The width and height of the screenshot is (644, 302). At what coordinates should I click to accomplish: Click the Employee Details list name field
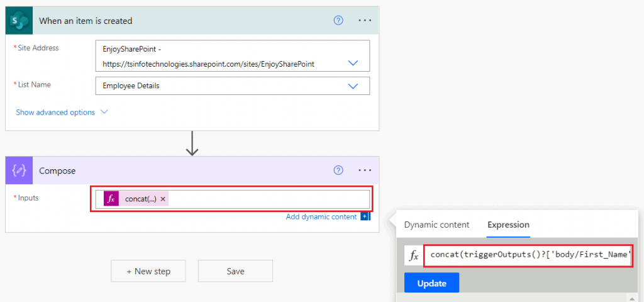click(x=233, y=86)
